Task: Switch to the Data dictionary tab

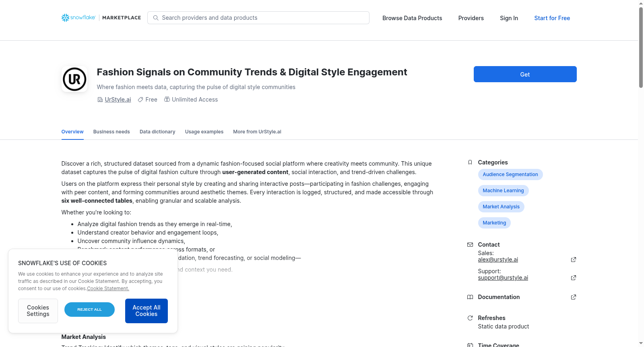Action: [x=157, y=132]
